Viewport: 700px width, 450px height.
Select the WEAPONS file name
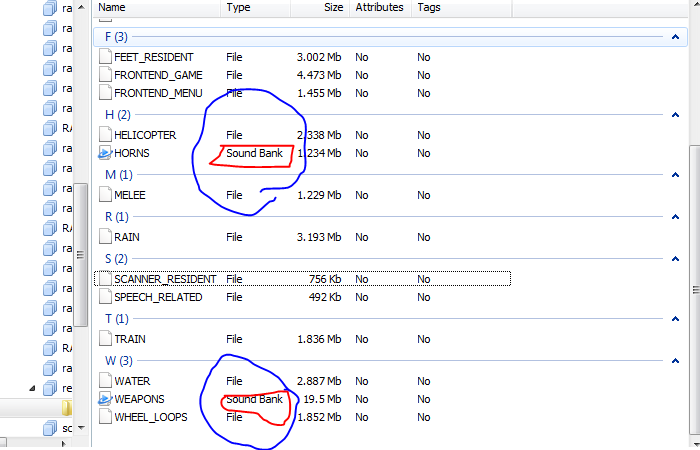tap(139, 399)
